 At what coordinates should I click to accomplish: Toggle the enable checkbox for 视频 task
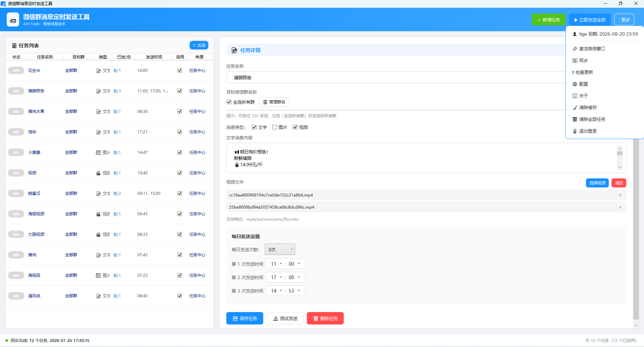click(x=180, y=173)
